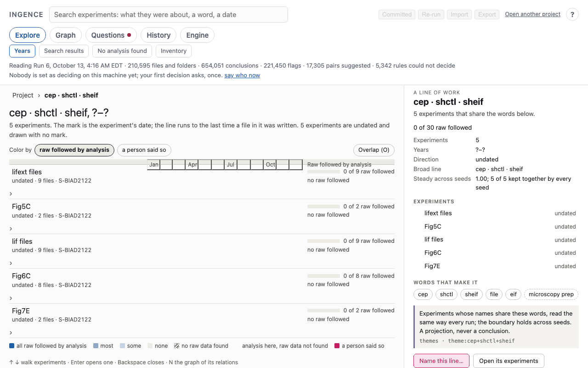Screen dimensions: 588x368
Task: Click the INGENCE logo text
Action: click(x=26, y=15)
